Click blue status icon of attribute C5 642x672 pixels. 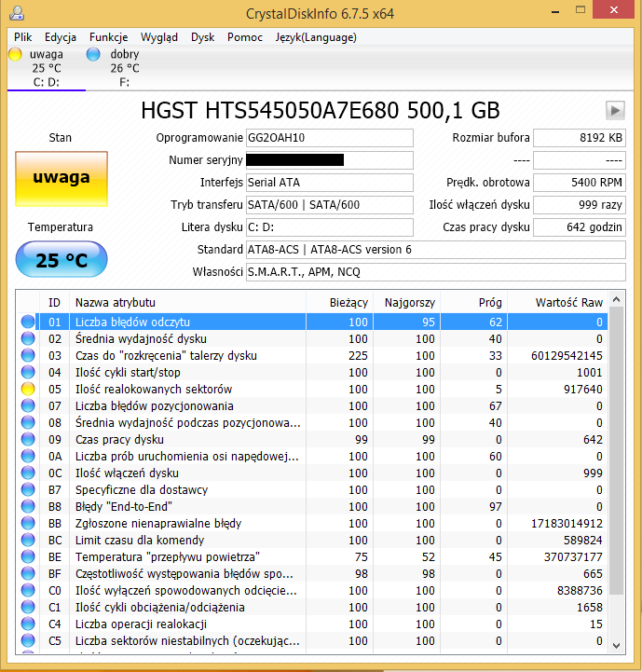(x=28, y=640)
